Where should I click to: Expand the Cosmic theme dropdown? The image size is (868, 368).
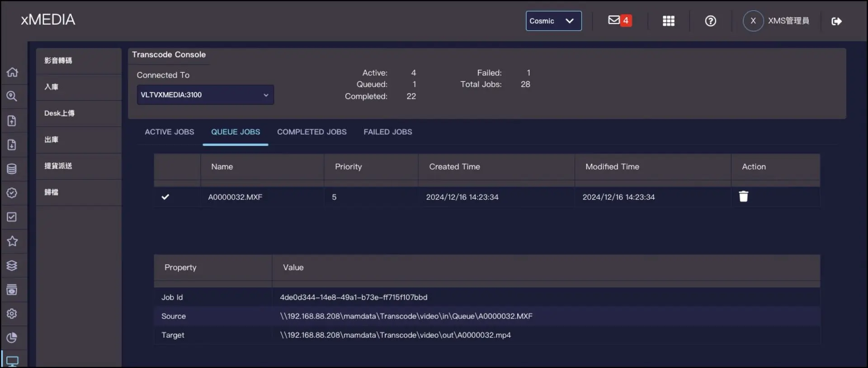click(553, 21)
